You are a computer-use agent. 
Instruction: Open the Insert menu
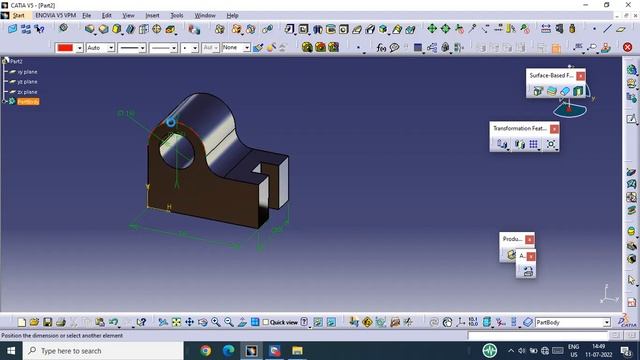pyautogui.click(x=152, y=16)
